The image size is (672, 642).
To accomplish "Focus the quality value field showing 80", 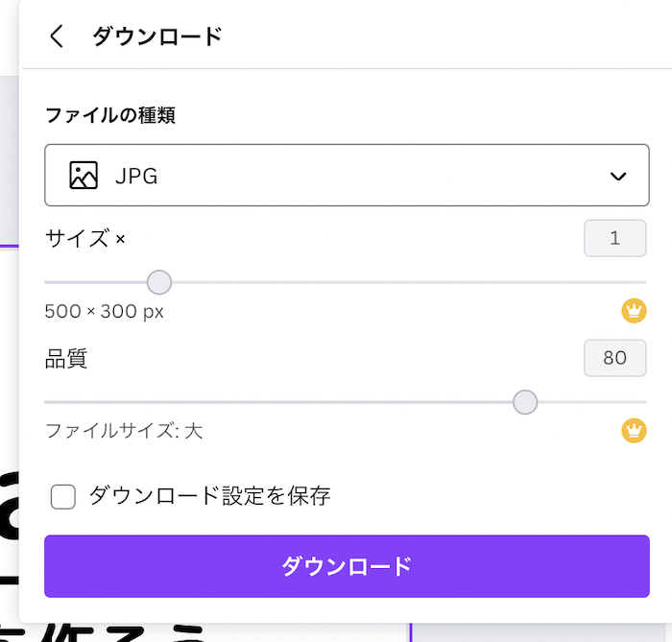I will pos(614,358).
